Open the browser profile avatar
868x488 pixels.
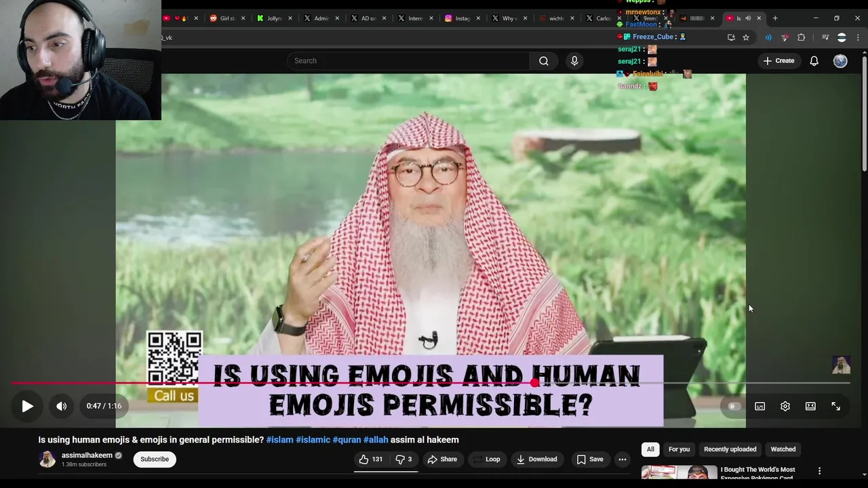(842, 37)
